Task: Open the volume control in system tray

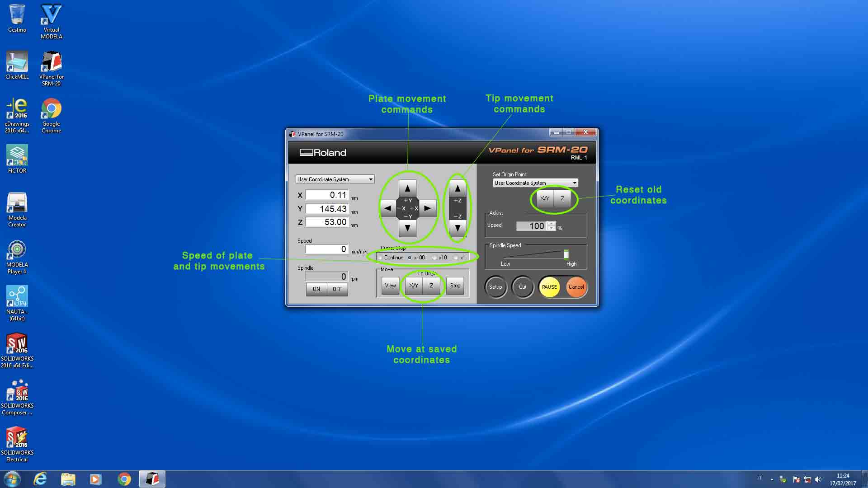Action: pyautogui.click(x=819, y=479)
